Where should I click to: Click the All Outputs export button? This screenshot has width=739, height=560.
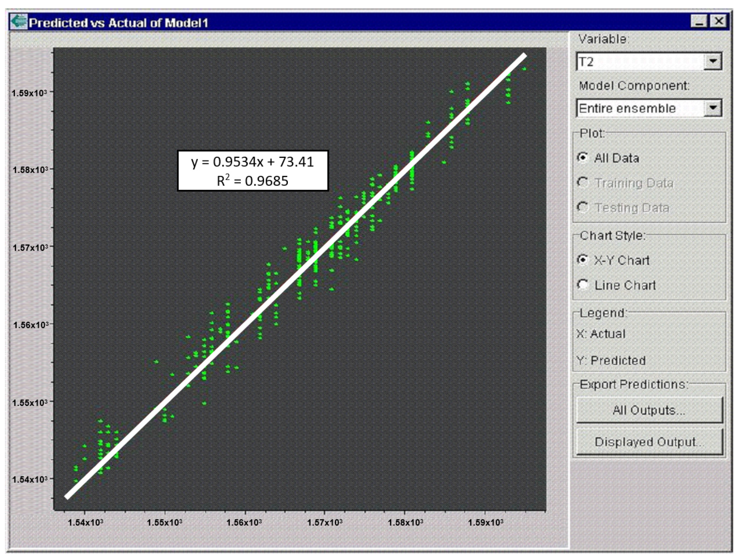tap(649, 410)
